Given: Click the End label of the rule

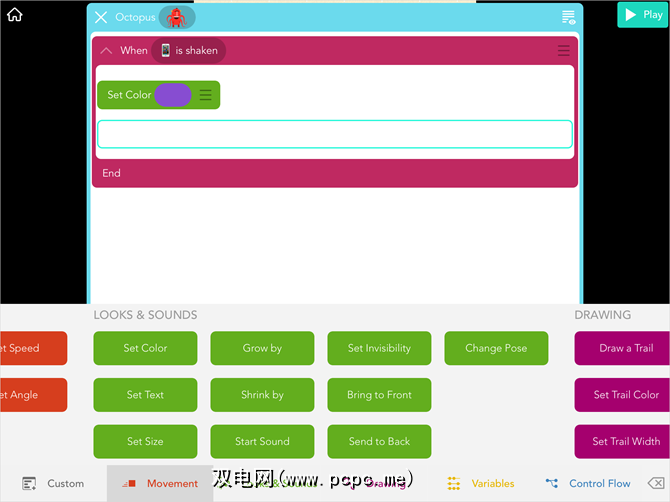Looking at the screenshot, I should (111, 173).
